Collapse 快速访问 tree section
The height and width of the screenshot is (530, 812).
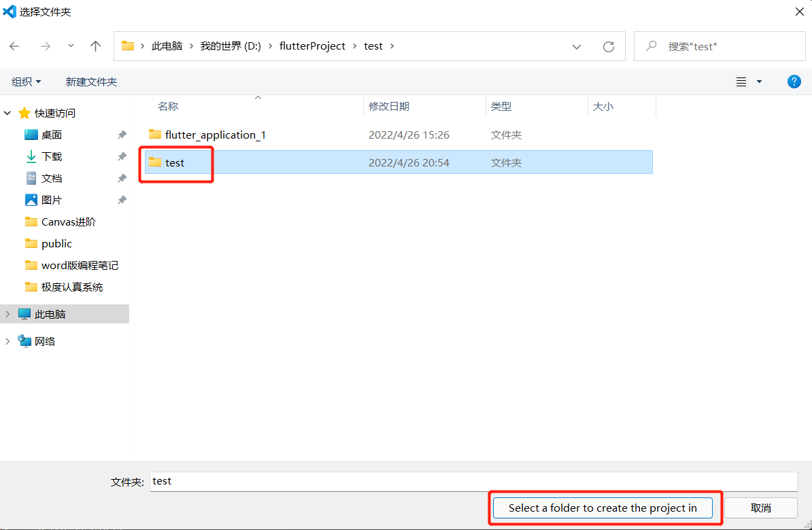7,113
